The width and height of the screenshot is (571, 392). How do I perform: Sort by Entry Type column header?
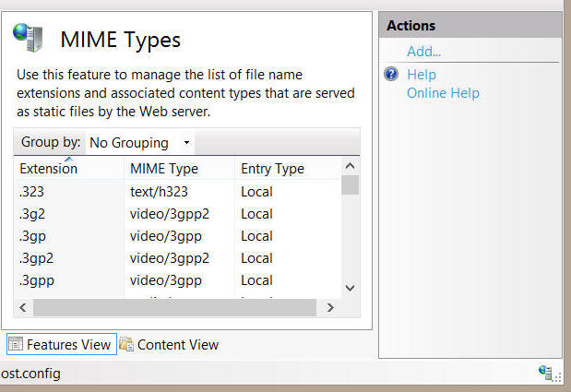point(272,169)
